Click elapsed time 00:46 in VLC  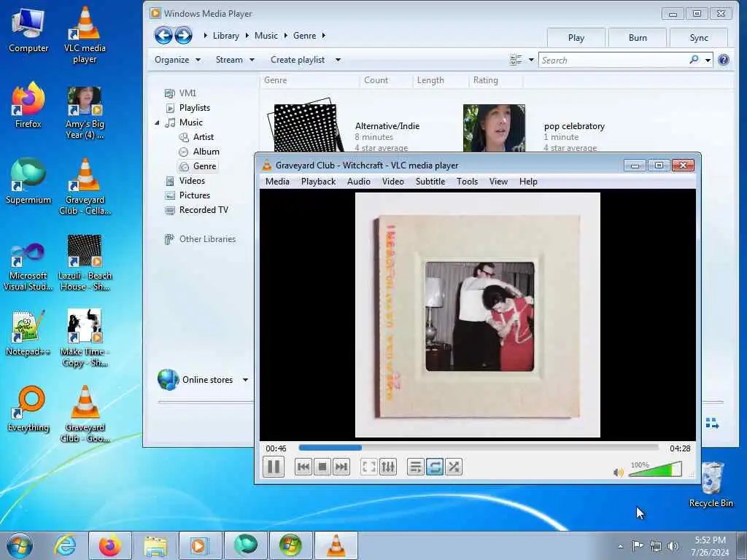[276, 448]
